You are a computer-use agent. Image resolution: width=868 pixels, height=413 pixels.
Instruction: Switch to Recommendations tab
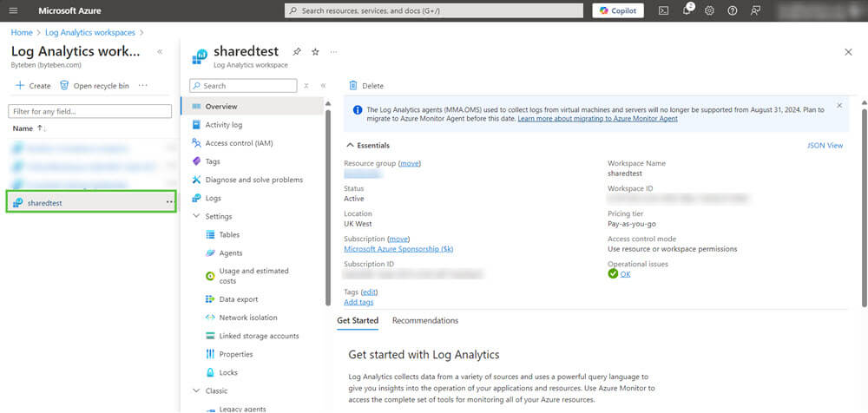425,320
